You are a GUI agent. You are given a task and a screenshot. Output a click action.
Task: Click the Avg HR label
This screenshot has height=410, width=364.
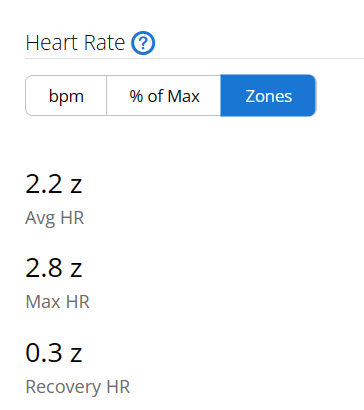[x=55, y=218]
